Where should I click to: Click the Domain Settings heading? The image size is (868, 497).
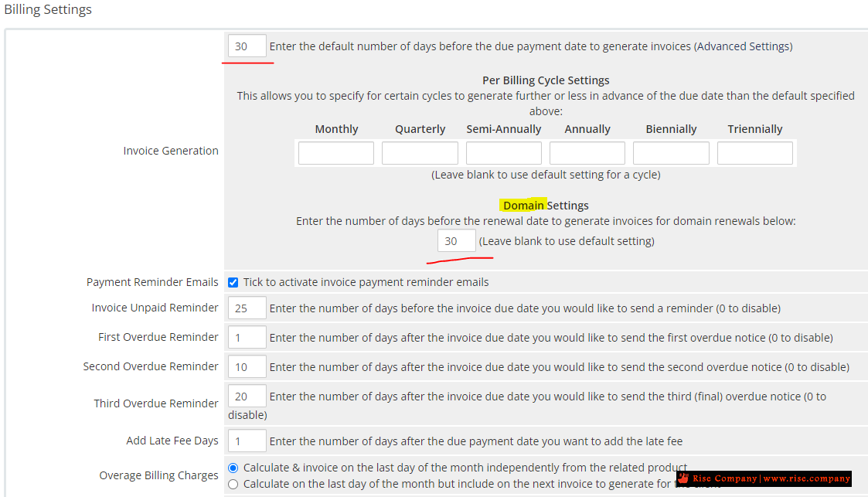(x=546, y=206)
